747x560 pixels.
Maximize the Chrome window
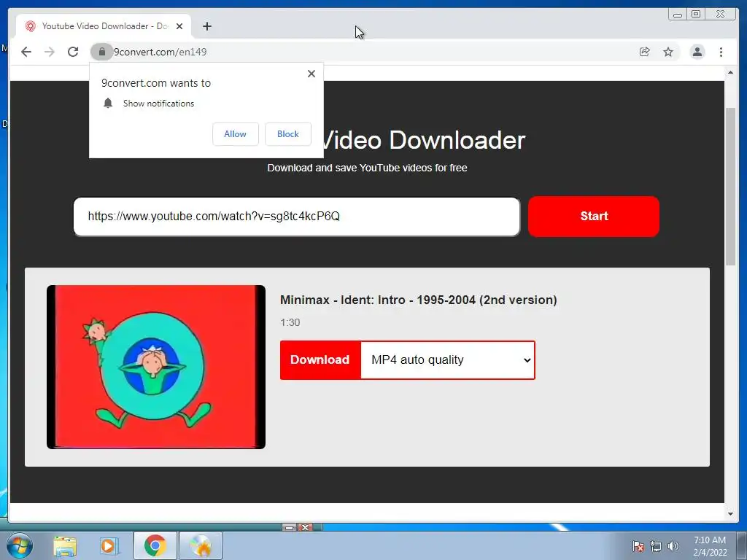[696, 15]
